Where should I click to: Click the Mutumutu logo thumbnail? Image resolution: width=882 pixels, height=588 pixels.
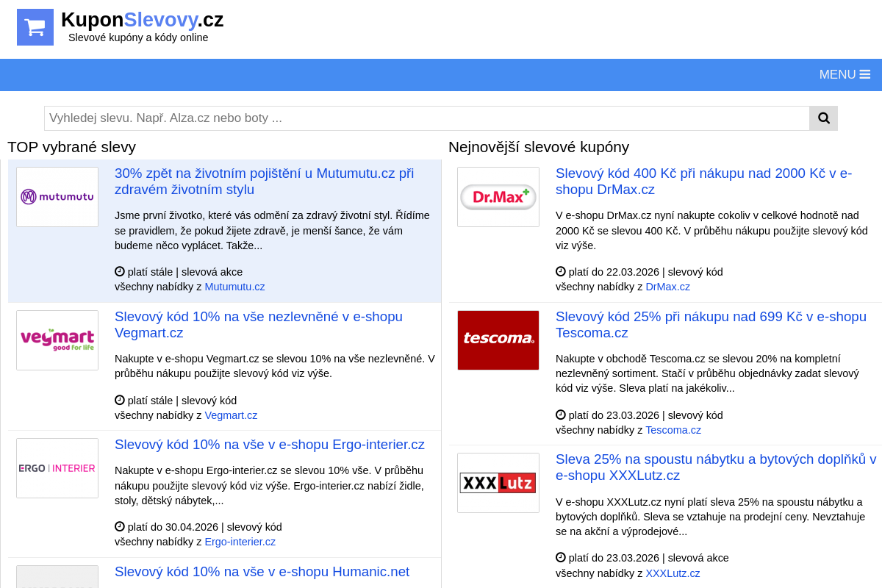click(x=57, y=197)
